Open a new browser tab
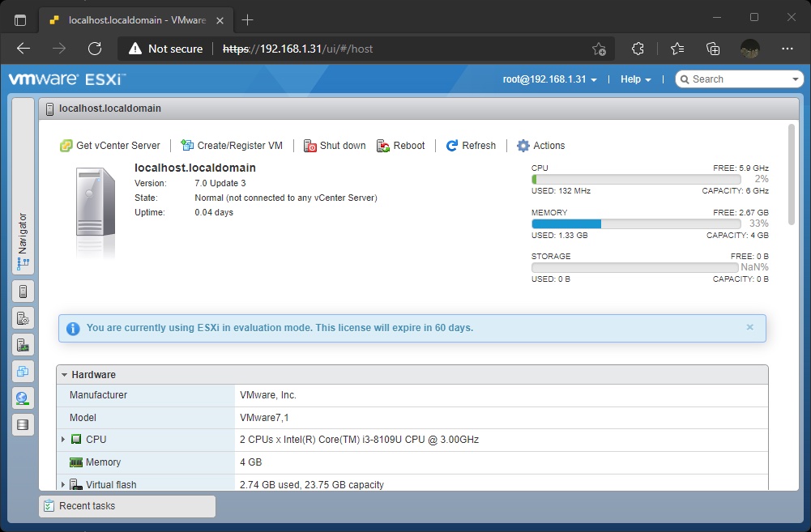811x532 pixels. [x=247, y=20]
